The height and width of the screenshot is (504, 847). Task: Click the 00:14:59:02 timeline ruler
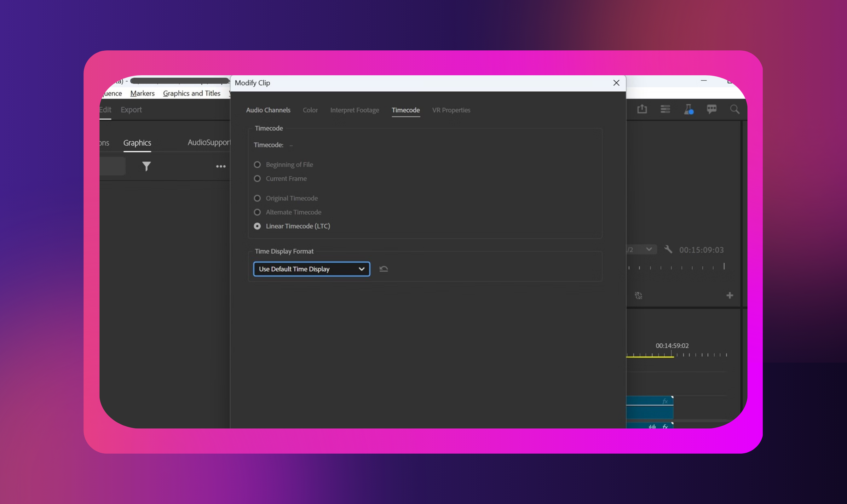point(672,354)
